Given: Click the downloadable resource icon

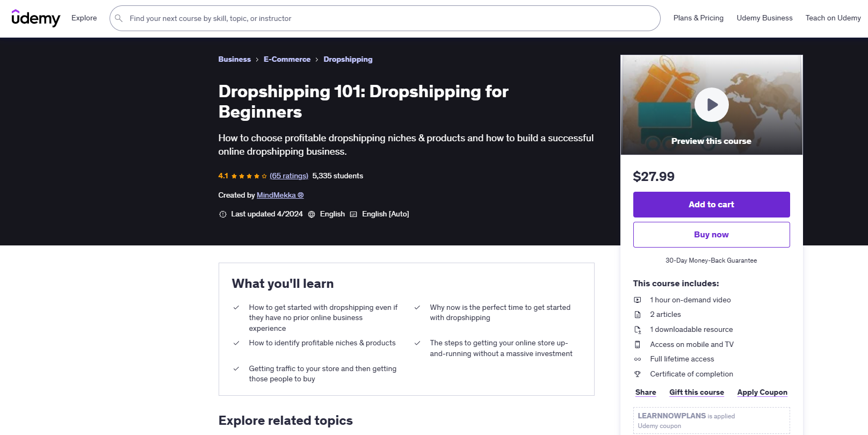Looking at the screenshot, I should point(638,330).
